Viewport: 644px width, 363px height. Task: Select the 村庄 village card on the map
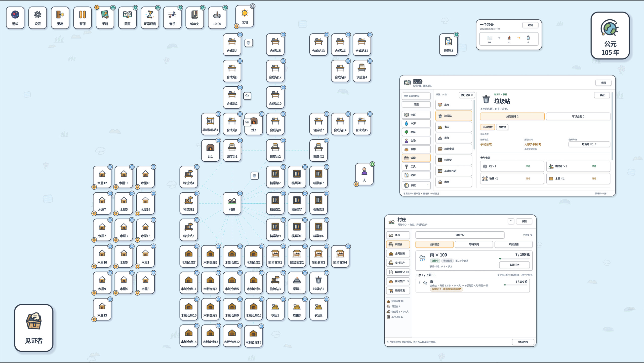(232, 203)
